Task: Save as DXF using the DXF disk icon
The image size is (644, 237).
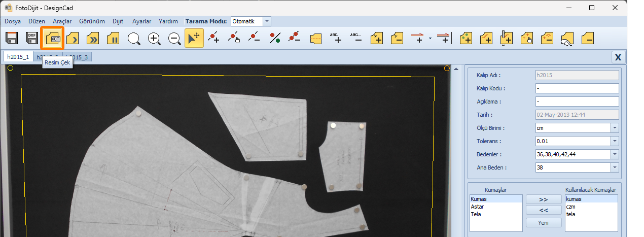Action: click(32, 39)
